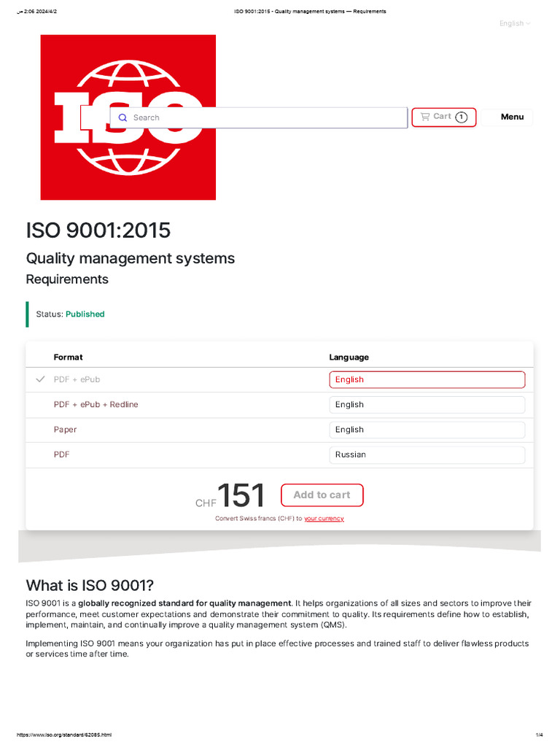
Task: Click the '1/4' page number
Action: (x=539, y=735)
